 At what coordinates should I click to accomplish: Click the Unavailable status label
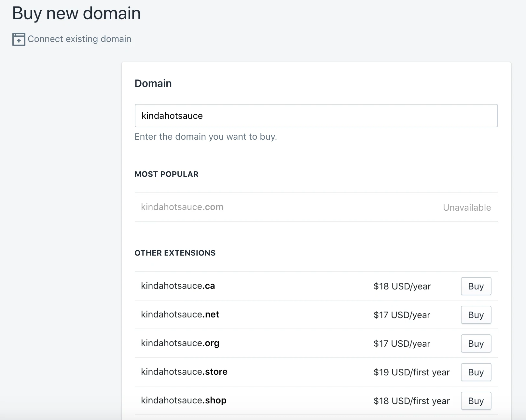click(x=467, y=207)
